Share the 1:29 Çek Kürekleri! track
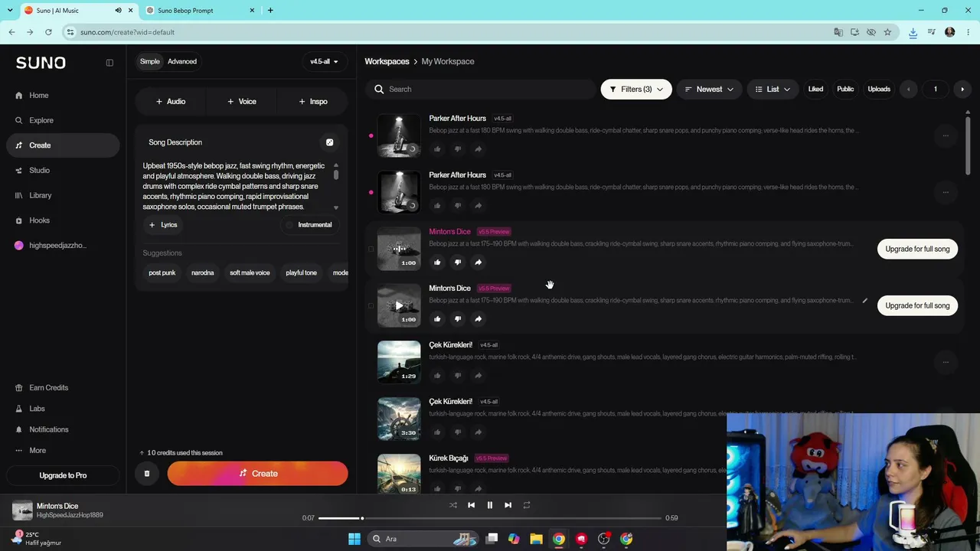The image size is (980, 551). 478,376
